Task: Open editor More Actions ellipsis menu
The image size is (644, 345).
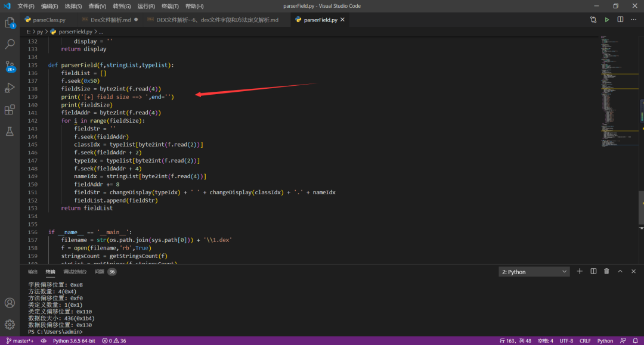Action: click(x=633, y=20)
